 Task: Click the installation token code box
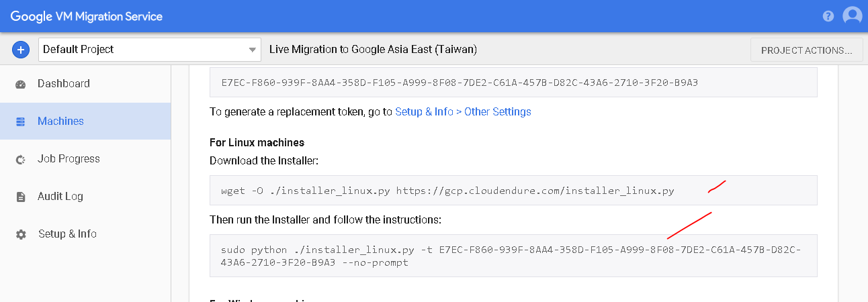click(x=513, y=83)
